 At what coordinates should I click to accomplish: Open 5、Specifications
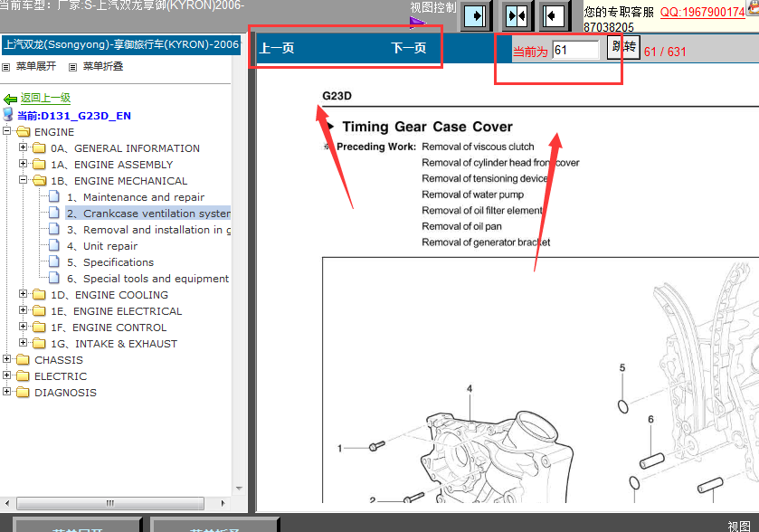click(x=110, y=262)
